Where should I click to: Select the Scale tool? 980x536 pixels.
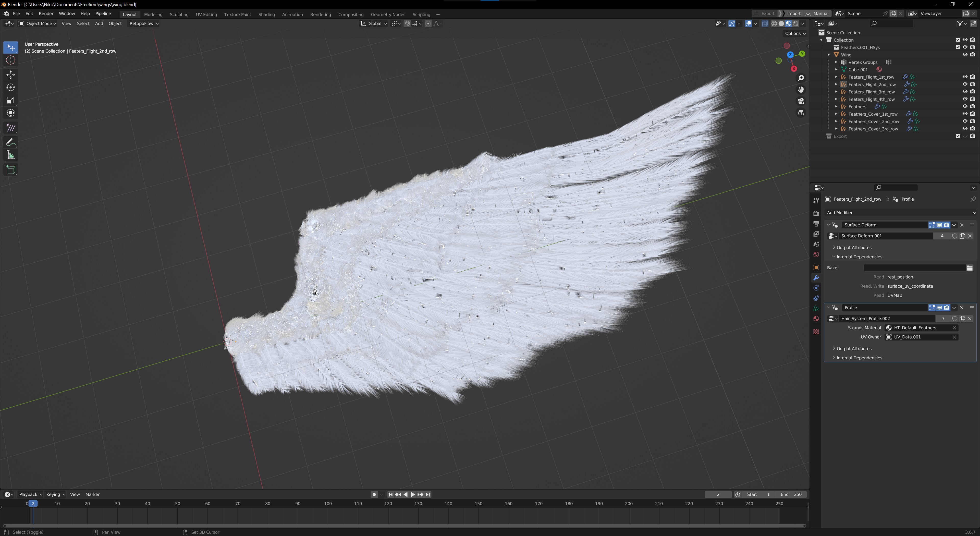[11, 100]
